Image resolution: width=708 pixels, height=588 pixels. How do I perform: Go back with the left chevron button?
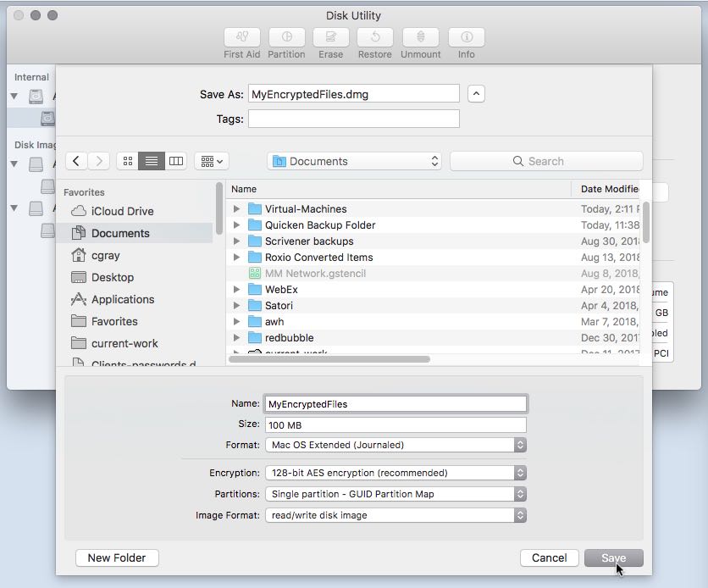[x=76, y=161]
